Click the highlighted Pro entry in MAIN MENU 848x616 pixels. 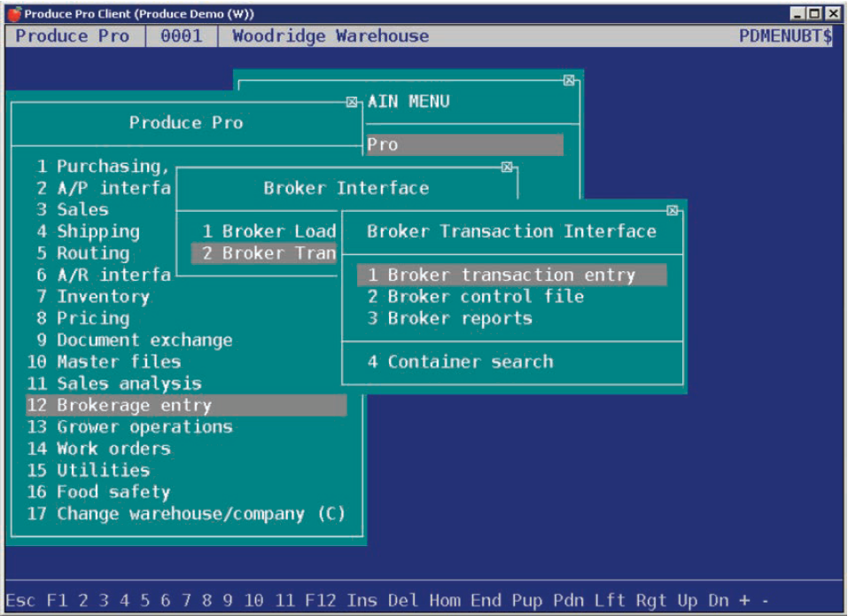tap(465, 145)
